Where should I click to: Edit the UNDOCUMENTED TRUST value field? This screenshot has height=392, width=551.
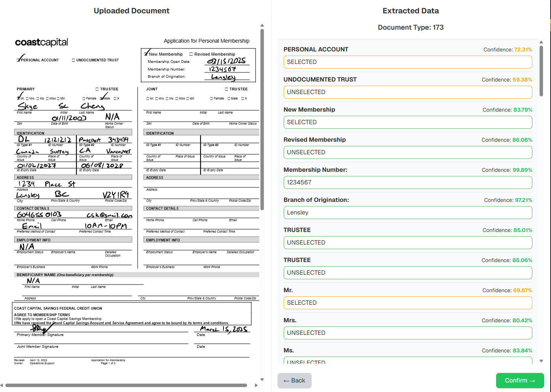coord(408,92)
